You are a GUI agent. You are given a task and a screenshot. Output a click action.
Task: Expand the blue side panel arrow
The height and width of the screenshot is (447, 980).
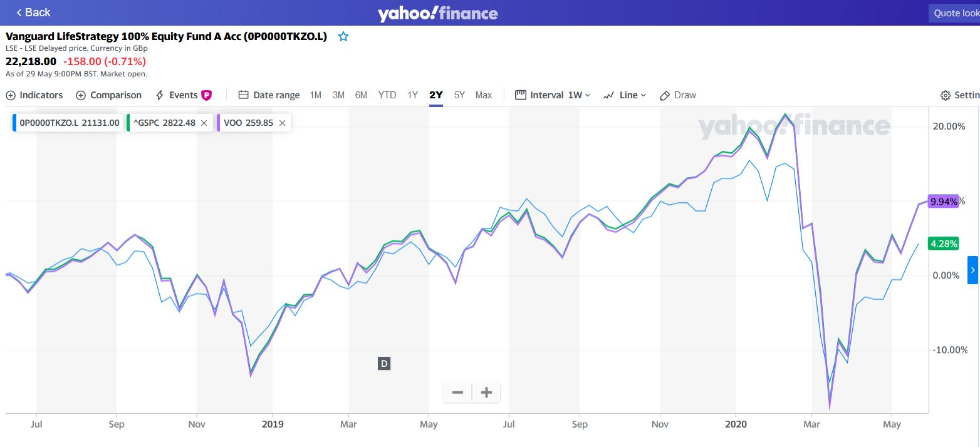pyautogui.click(x=972, y=270)
